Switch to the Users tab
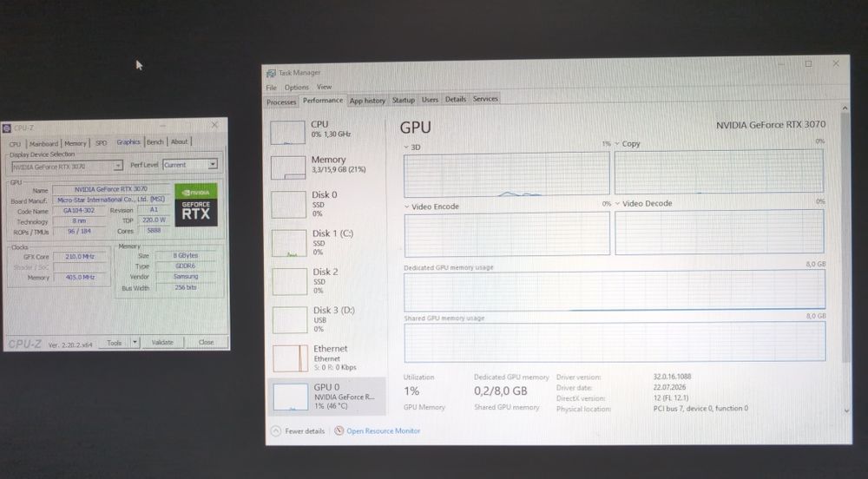 (430, 100)
